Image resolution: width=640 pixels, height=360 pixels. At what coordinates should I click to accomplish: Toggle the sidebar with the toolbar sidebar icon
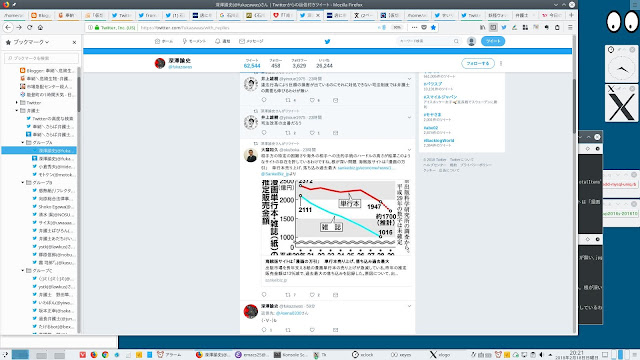point(493,27)
